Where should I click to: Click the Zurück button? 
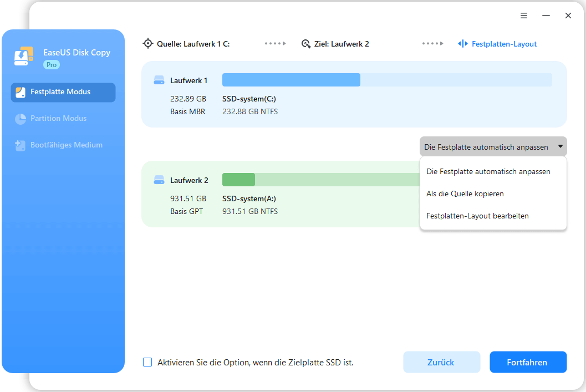click(x=441, y=362)
